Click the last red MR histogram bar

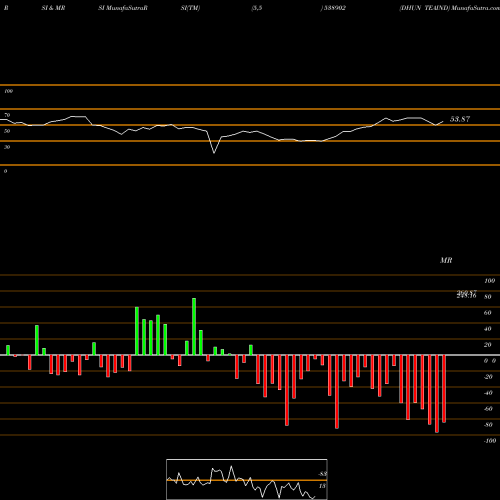[444, 389]
